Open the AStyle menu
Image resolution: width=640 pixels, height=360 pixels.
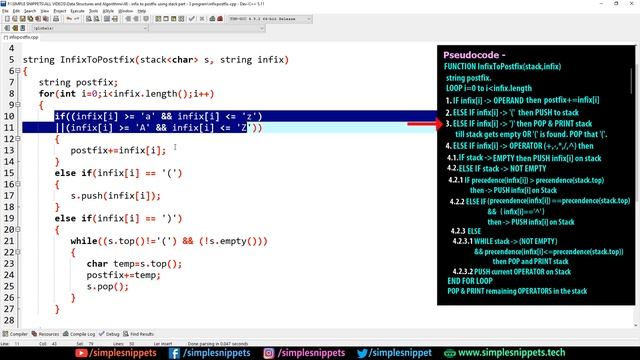coord(108,11)
